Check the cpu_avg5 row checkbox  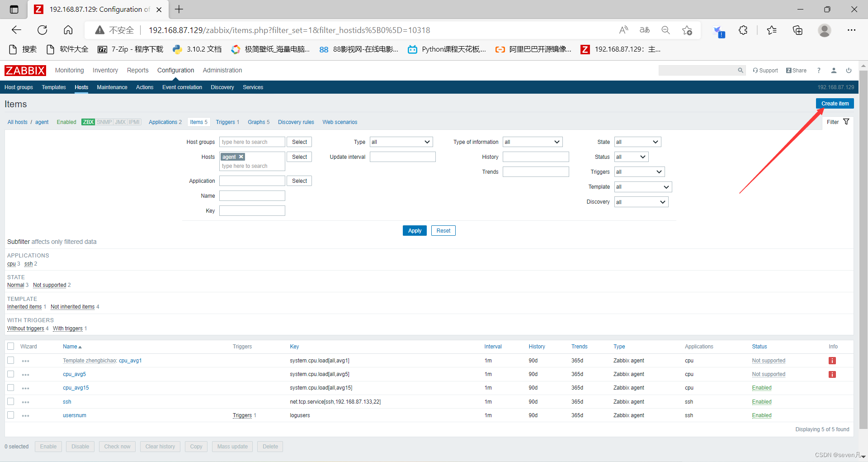pos(11,374)
